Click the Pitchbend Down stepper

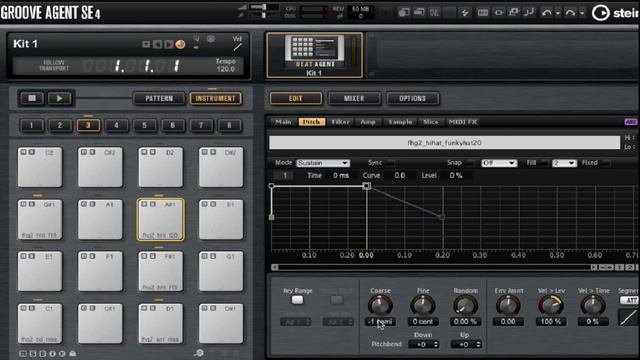423,344
